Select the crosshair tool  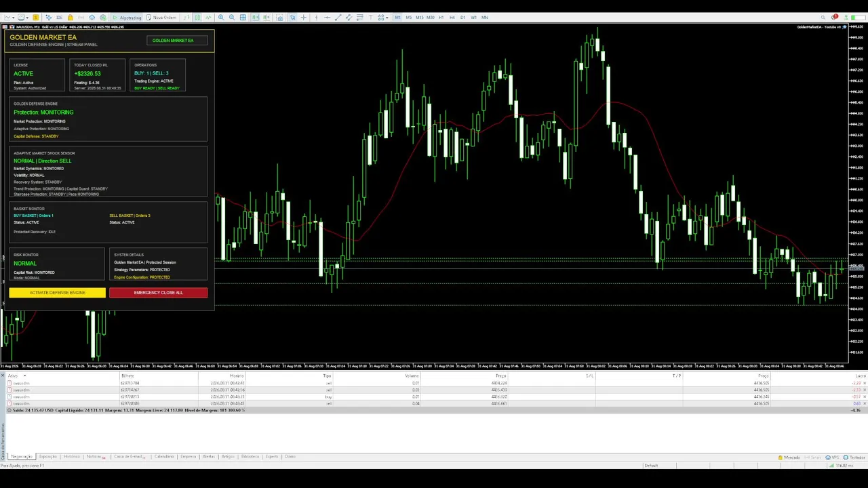point(303,17)
